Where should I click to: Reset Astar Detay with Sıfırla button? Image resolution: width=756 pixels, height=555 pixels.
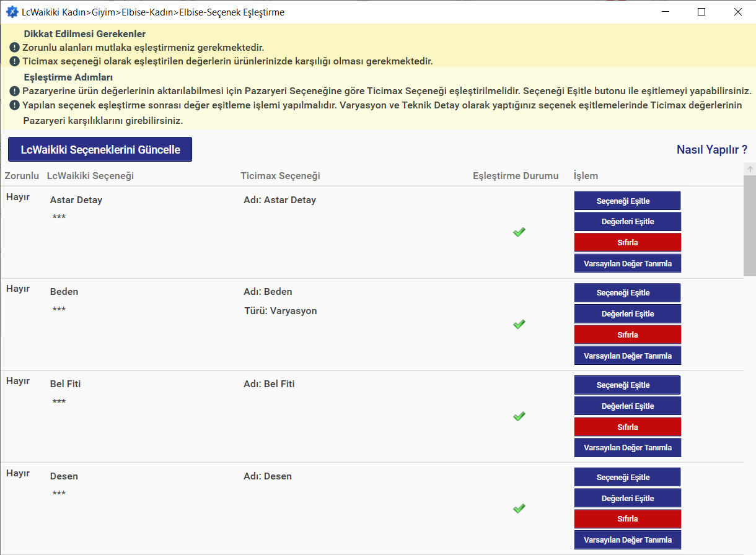pos(628,242)
